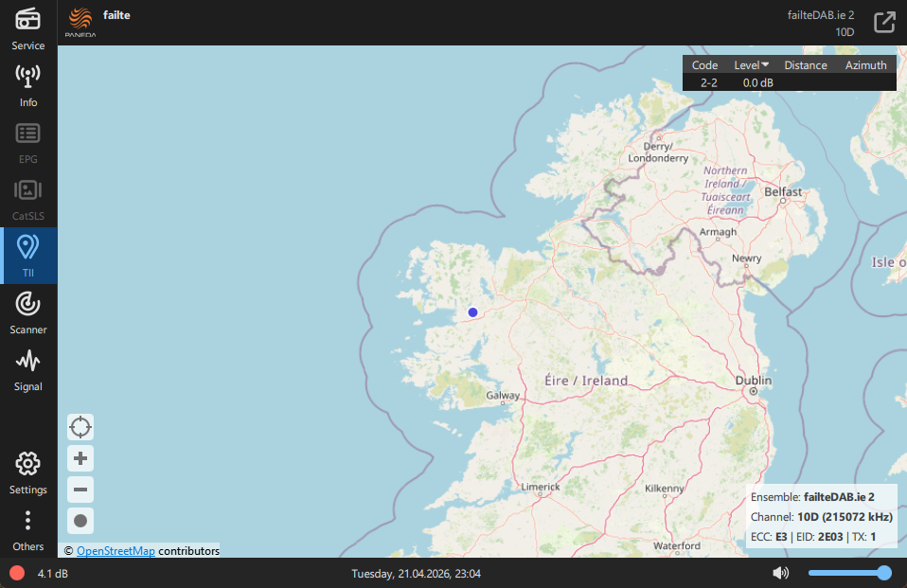Click the Dublin label on map
This screenshot has height=588, width=907.
click(x=753, y=381)
